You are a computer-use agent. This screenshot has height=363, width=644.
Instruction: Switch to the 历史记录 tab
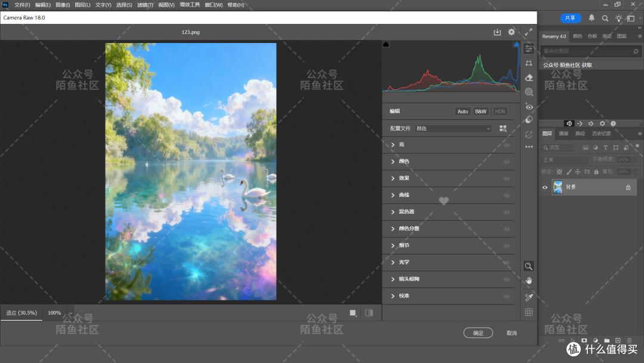pyautogui.click(x=601, y=134)
